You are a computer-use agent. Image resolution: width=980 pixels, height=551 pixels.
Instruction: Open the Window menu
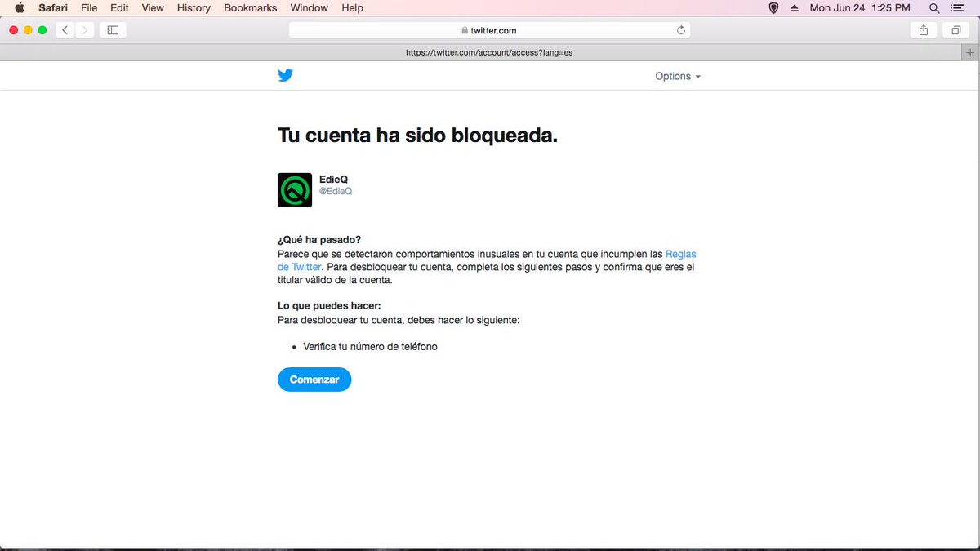pos(310,8)
